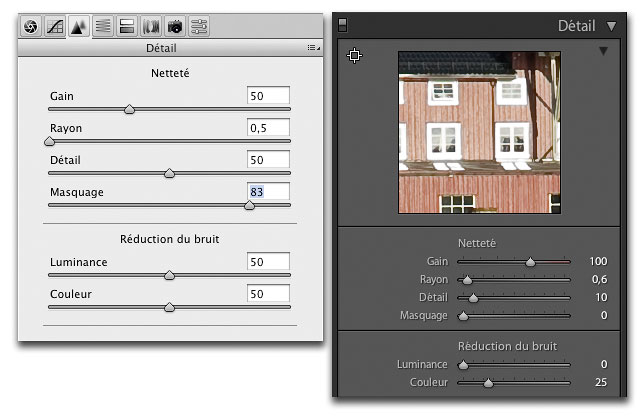Viewport: 642px width, 418px height.
Task: Open the Presets sliders tab icon
Action: (x=199, y=27)
